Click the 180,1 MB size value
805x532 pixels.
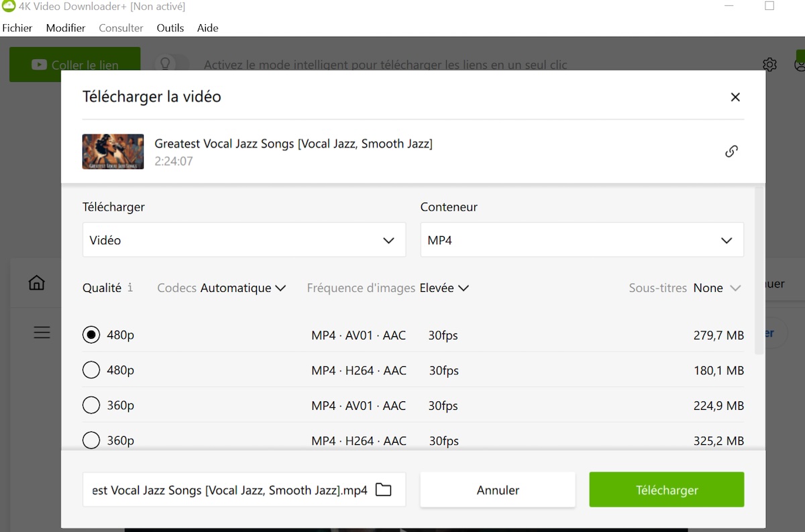[x=718, y=370]
